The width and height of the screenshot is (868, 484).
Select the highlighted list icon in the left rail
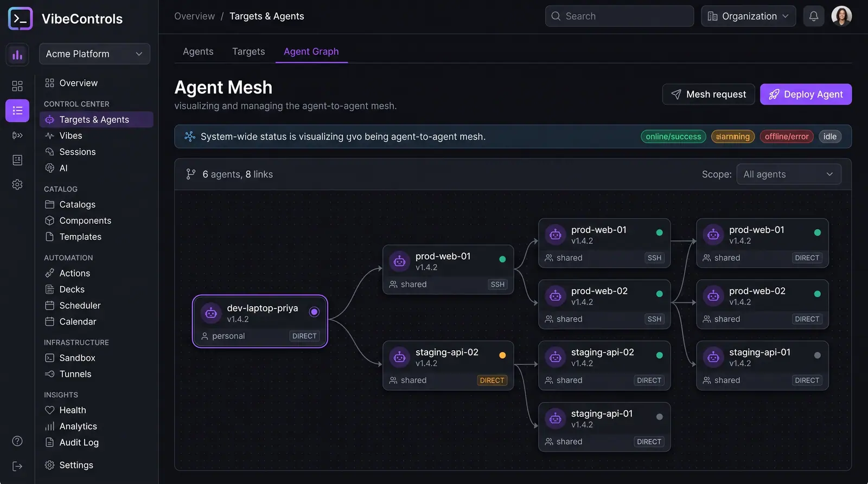coord(17,111)
